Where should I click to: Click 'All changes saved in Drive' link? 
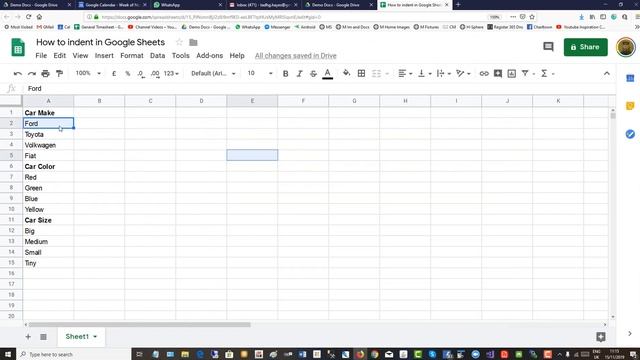296,56
